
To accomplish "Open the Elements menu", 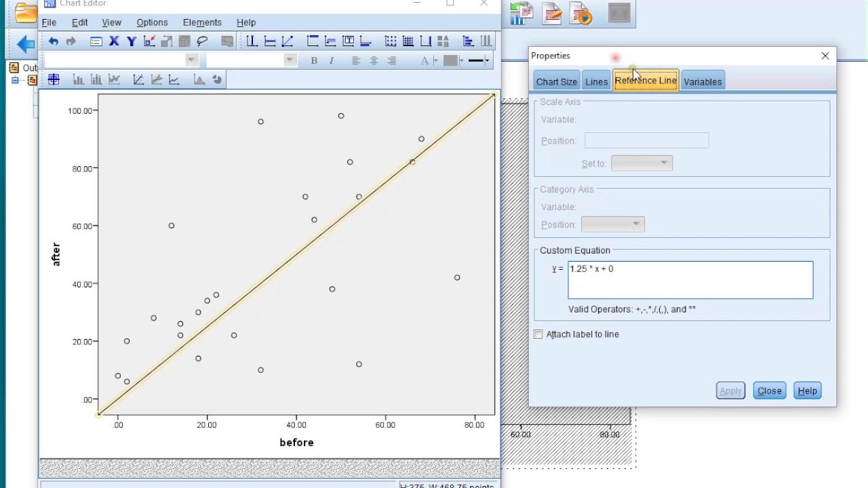I will point(202,22).
